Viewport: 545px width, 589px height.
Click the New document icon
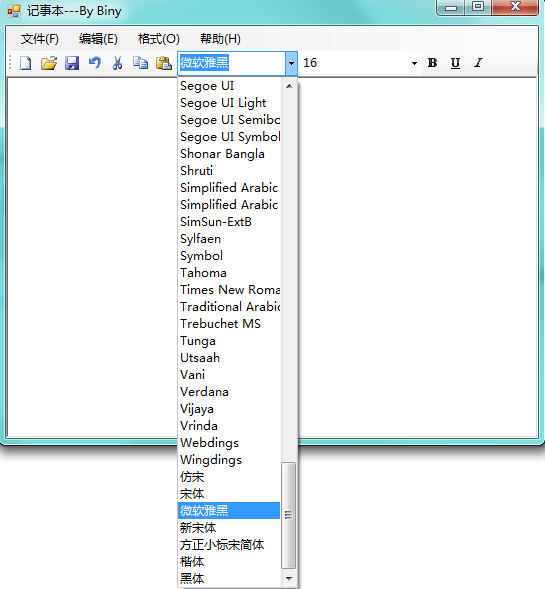point(26,63)
